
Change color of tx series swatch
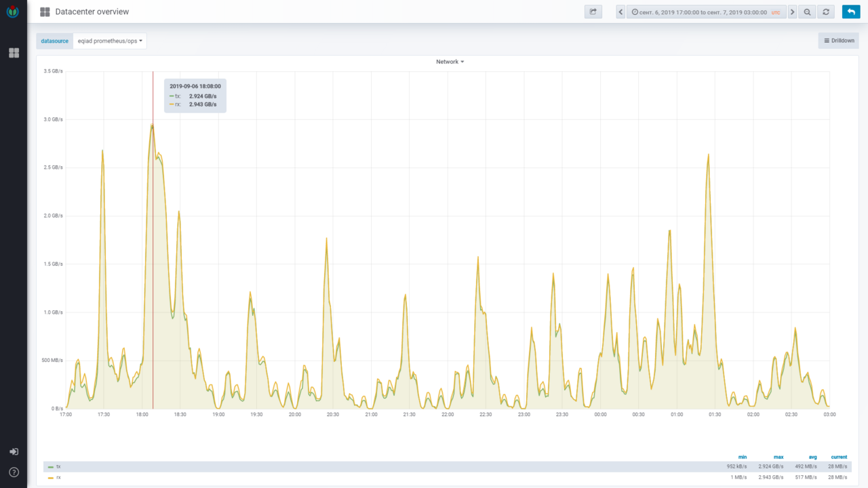click(51, 467)
